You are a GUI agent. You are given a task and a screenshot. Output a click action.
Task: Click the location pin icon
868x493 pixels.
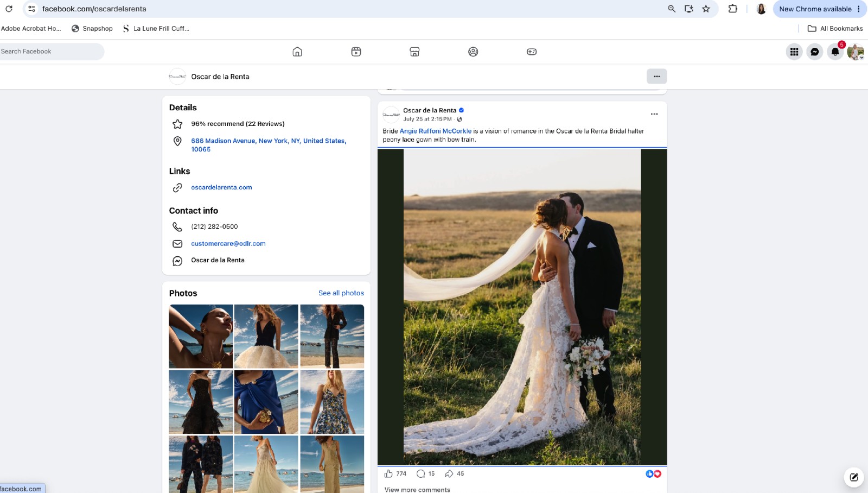pos(177,141)
